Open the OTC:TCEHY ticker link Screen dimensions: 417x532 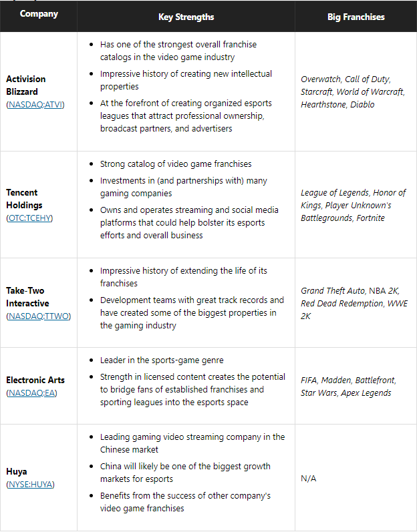29,218
